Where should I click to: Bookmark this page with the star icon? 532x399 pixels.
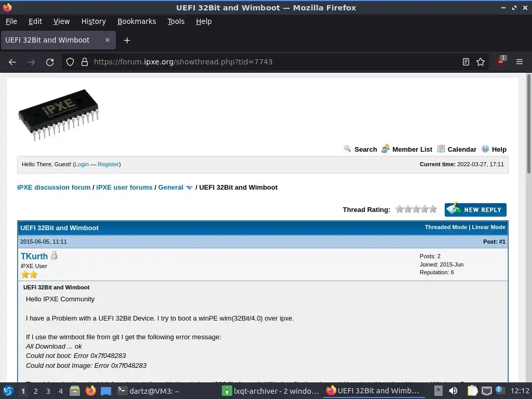point(481,62)
